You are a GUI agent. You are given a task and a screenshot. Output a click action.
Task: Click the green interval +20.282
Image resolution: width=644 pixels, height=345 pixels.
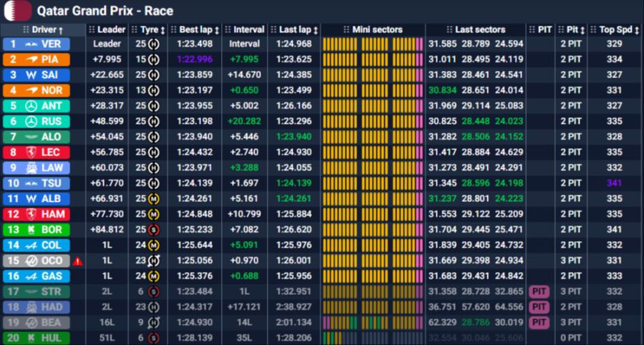coord(245,122)
